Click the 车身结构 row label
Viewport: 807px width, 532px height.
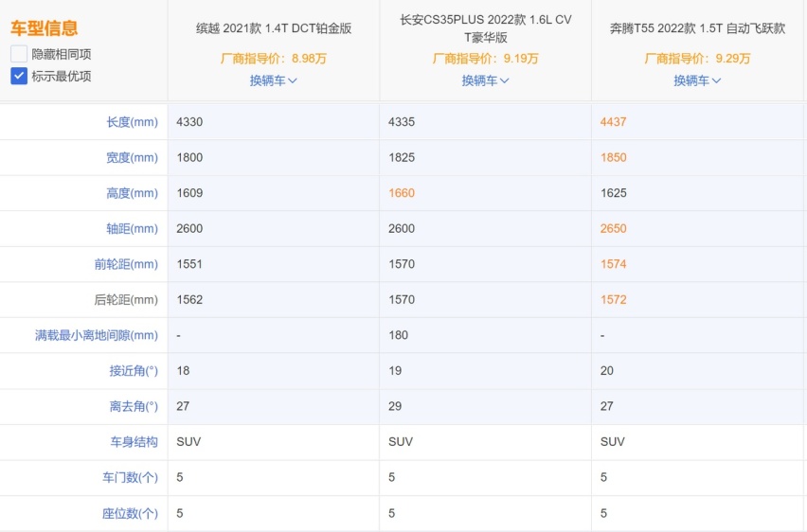coord(134,441)
